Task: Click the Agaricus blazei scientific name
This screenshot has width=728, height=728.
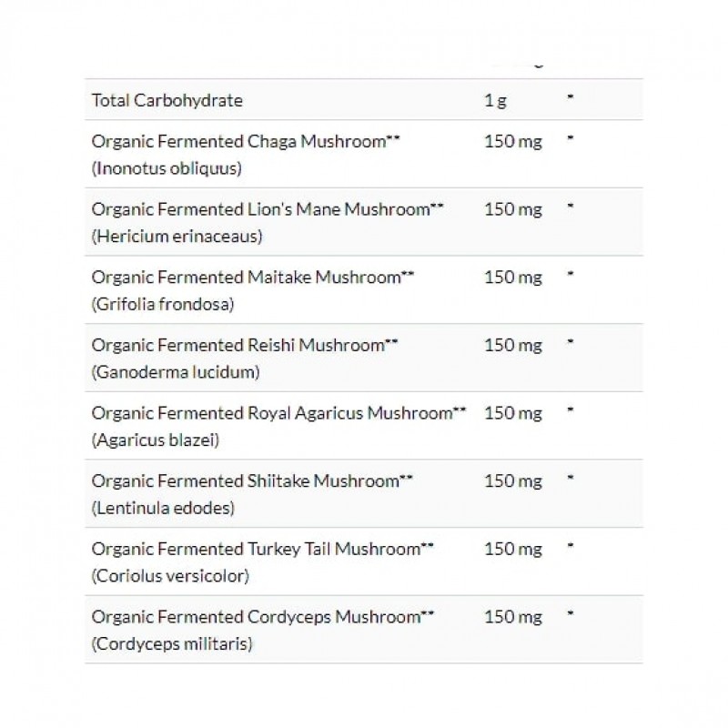Action: click(156, 440)
